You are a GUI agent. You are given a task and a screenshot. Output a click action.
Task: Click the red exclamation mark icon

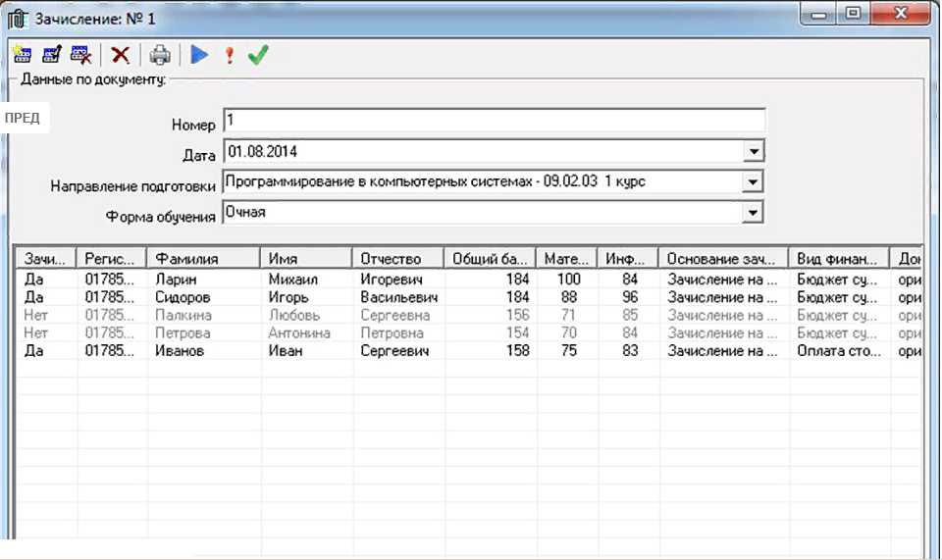coord(230,56)
